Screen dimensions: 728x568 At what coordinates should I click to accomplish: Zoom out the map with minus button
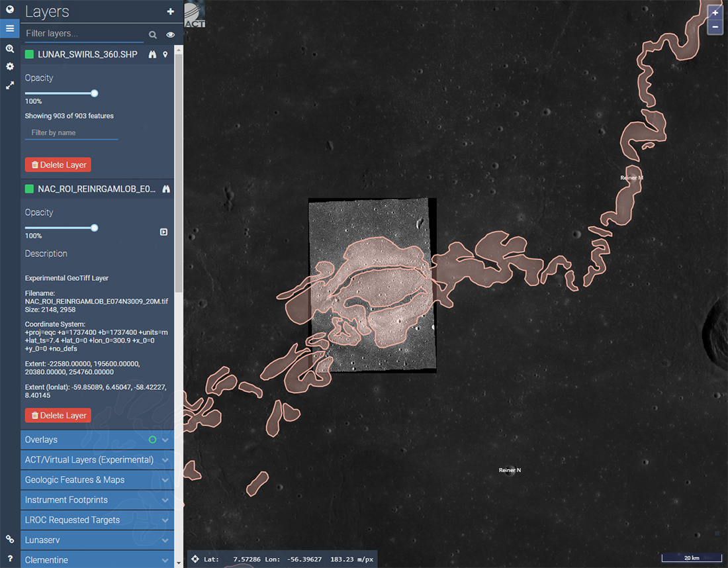tap(715, 27)
